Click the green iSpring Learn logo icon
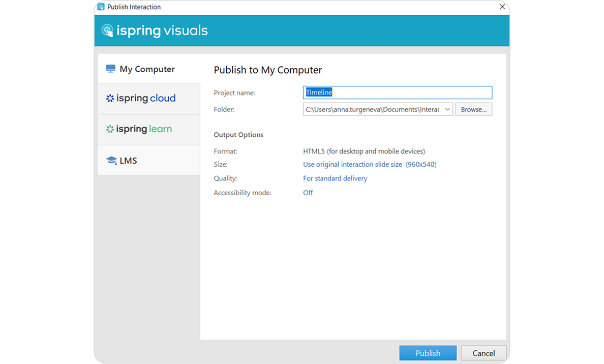The height and width of the screenshot is (364, 604). 110,129
